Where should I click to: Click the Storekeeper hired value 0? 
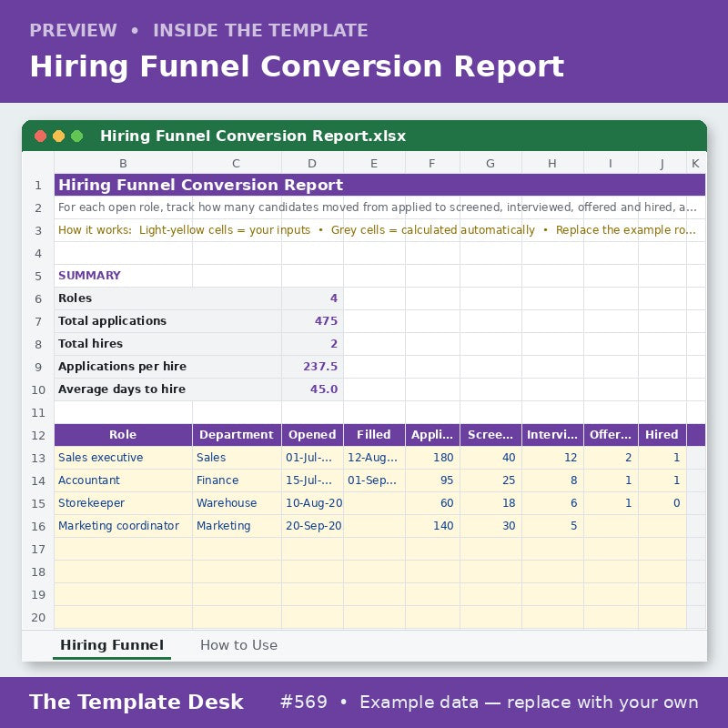click(x=662, y=503)
